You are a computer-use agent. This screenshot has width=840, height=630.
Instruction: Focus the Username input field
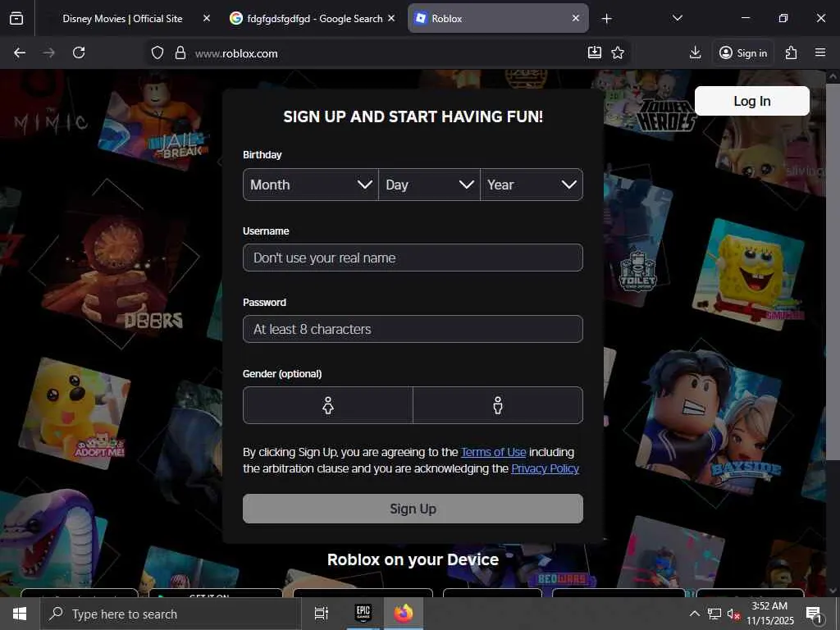(413, 258)
